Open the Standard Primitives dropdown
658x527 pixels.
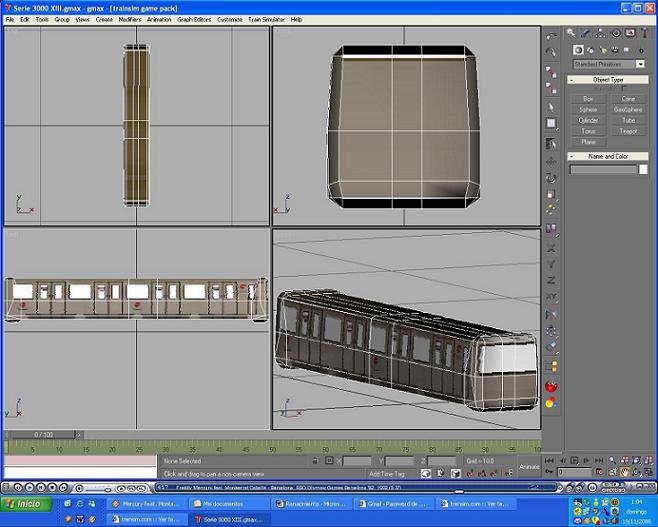pyautogui.click(x=607, y=64)
